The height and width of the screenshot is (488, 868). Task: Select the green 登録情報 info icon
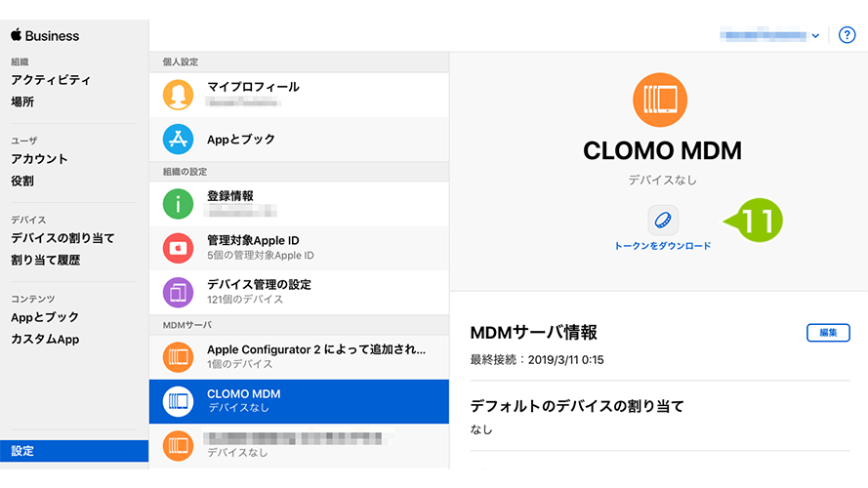[178, 204]
